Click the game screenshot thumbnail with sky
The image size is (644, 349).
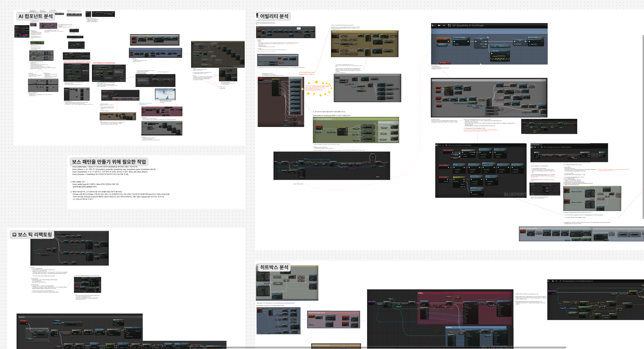165,94
